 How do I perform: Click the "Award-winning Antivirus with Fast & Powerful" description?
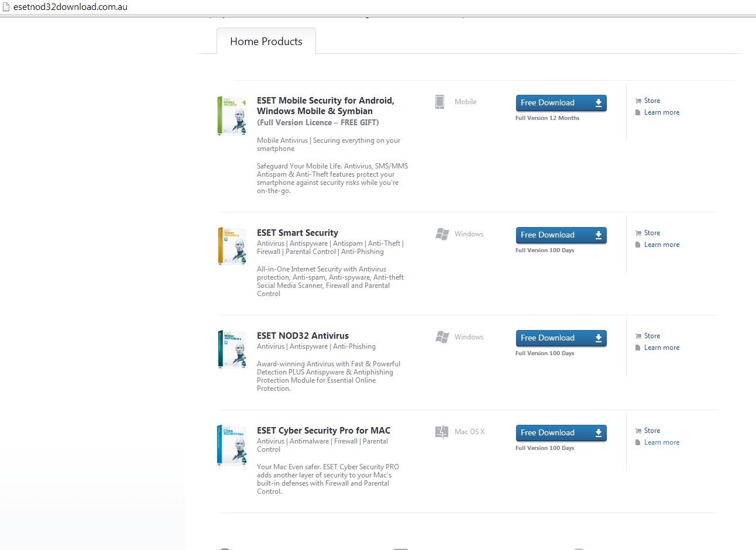coord(329,376)
